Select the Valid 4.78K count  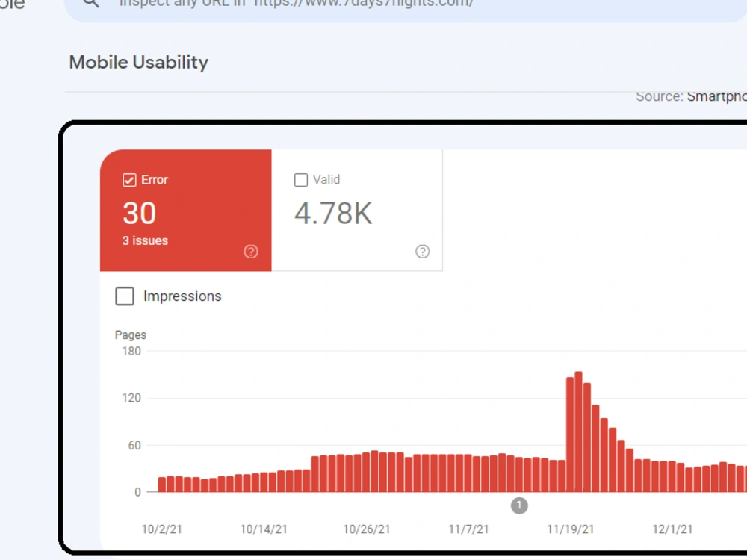point(333,213)
